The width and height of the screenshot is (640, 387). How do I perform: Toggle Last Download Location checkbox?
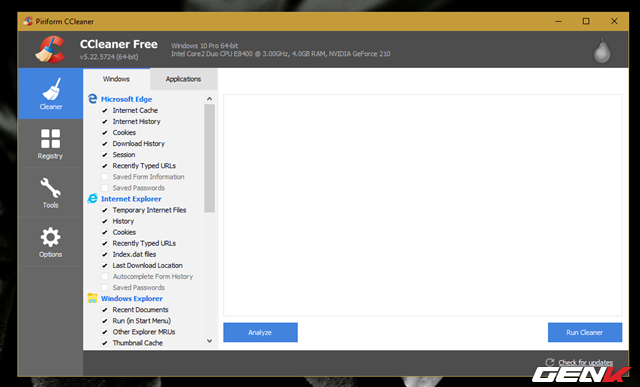point(105,265)
